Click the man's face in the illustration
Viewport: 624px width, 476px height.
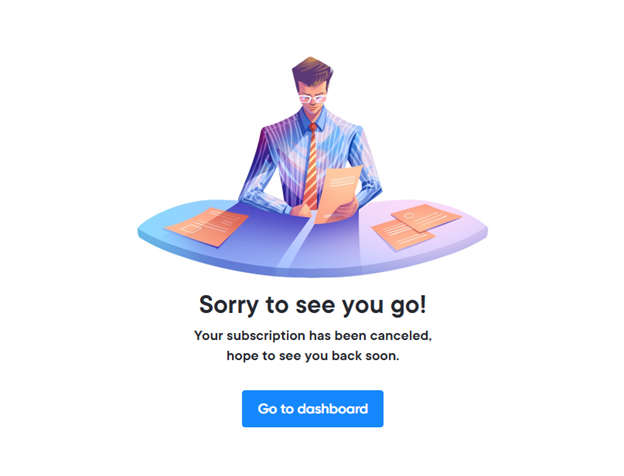(x=313, y=98)
